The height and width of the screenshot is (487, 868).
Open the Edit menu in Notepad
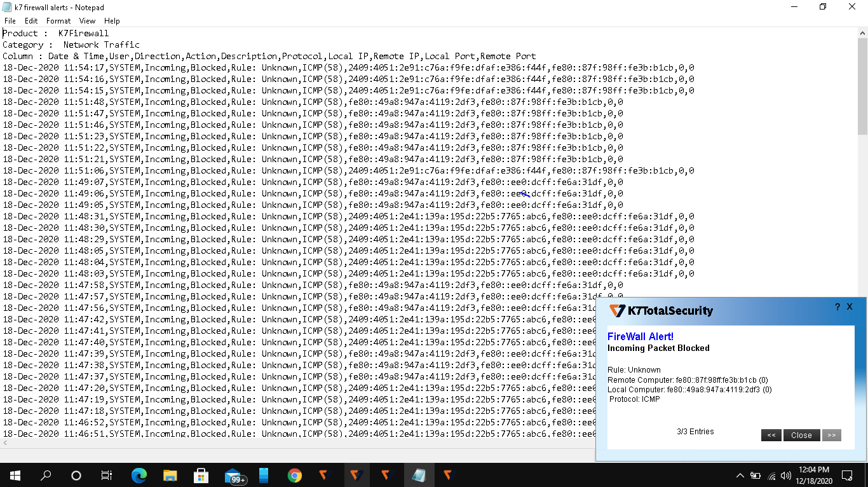point(31,21)
